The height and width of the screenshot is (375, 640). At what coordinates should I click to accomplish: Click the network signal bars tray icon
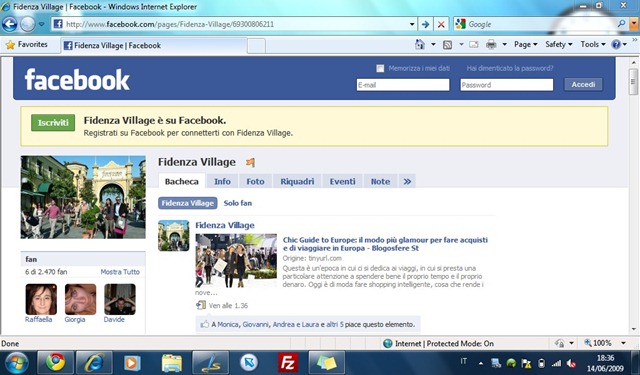(556, 363)
